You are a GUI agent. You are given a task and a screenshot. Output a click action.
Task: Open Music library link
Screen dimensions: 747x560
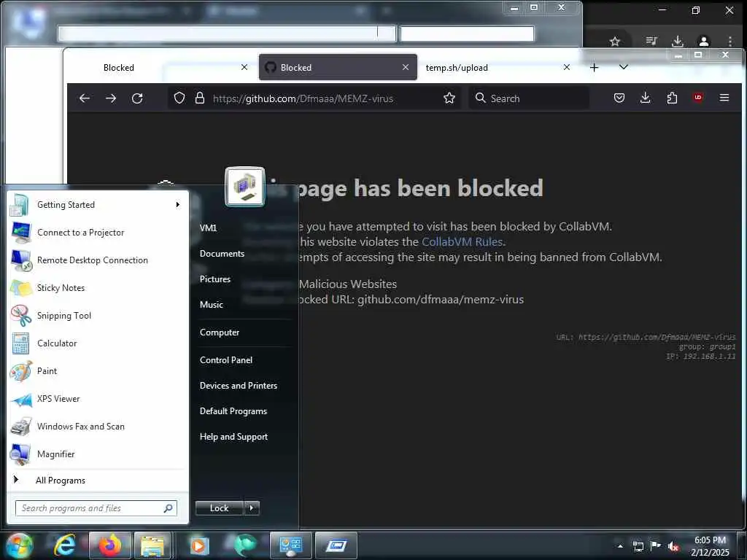point(212,305)
